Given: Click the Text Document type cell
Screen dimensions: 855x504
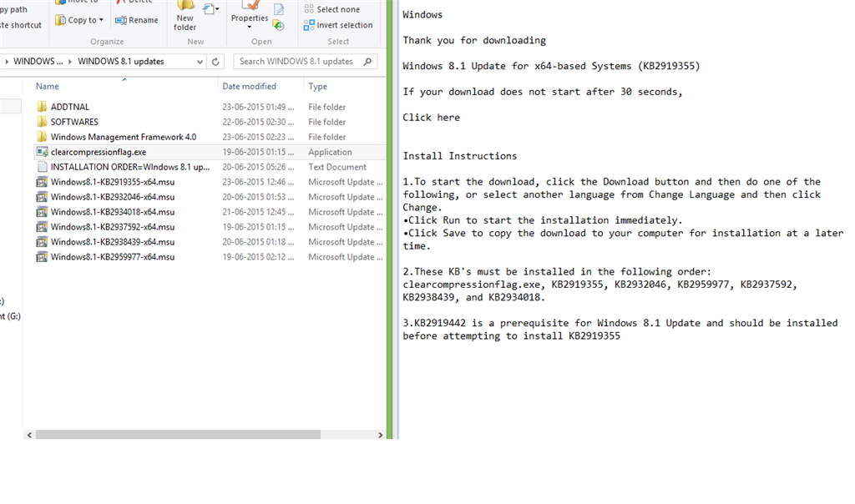Looking at the screenshot, I should pos(337,167).
